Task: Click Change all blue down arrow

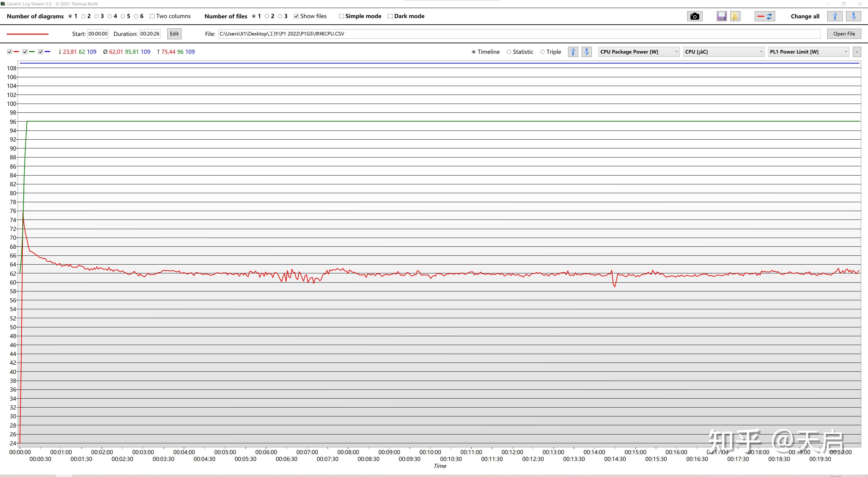Action: click(x=853, y=16)
